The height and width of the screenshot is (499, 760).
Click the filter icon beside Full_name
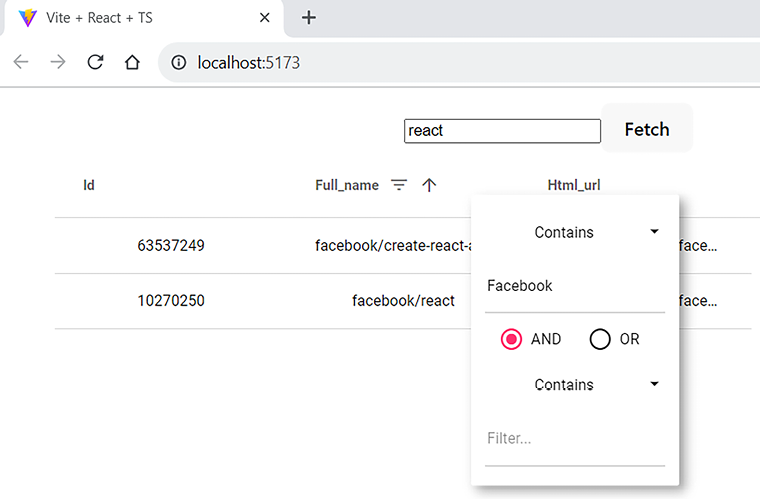(399, 185)
